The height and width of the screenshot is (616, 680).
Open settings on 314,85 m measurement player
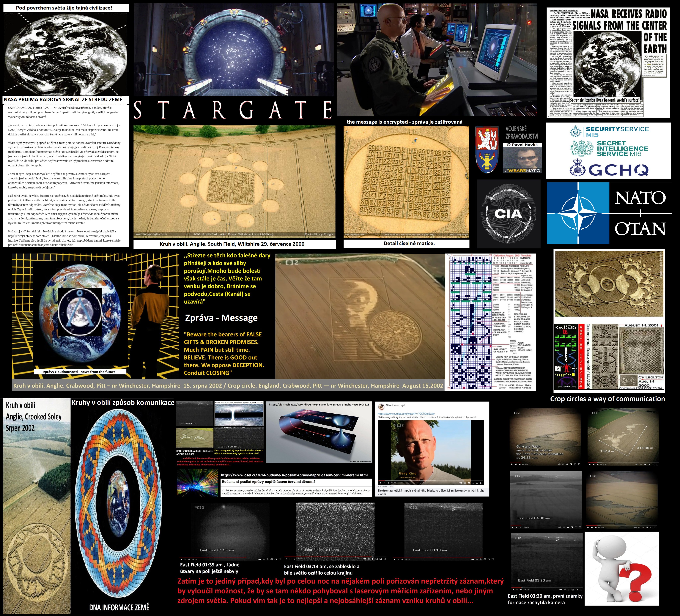[645, 465]
